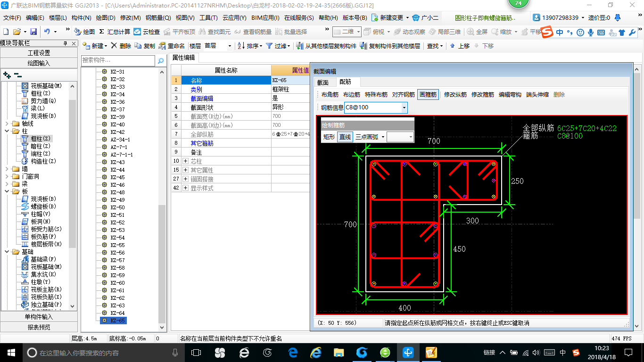Expand the 其它属性 property row
Screen dimensions: 644x362
tap(185, 170)
